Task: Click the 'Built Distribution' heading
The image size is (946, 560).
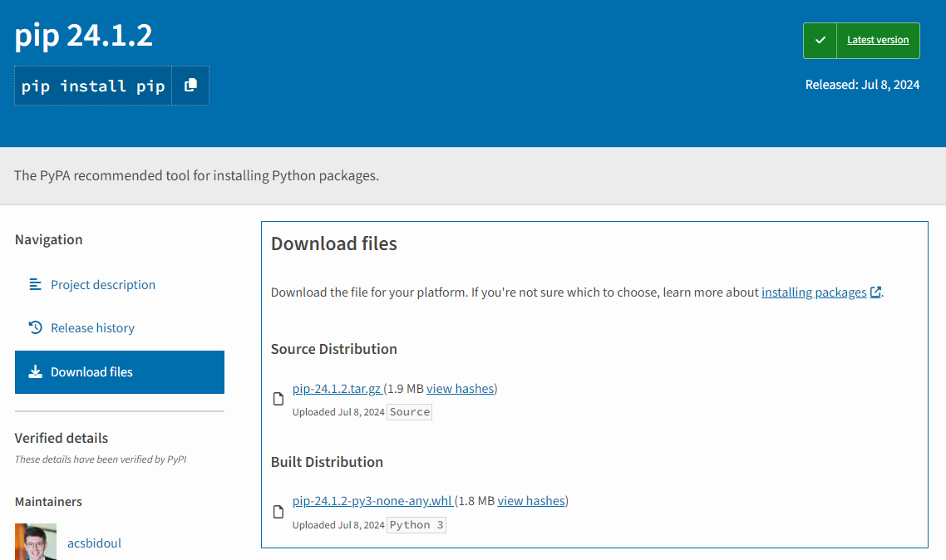Action: click(327, 462)
